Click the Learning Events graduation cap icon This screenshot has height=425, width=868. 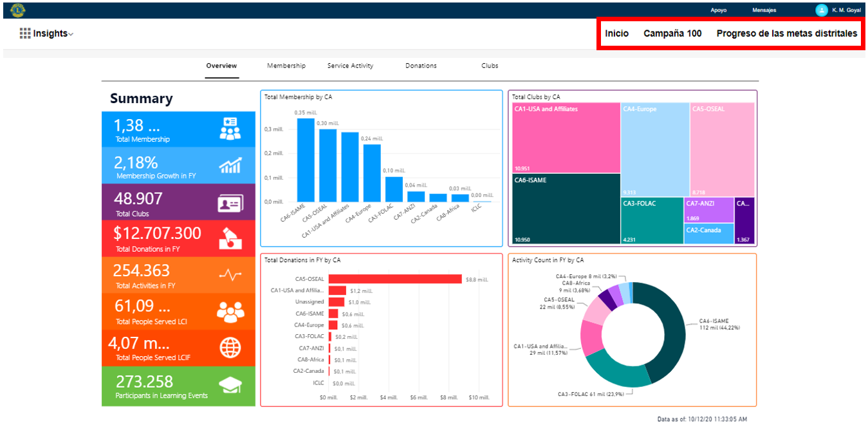(230, 385)
